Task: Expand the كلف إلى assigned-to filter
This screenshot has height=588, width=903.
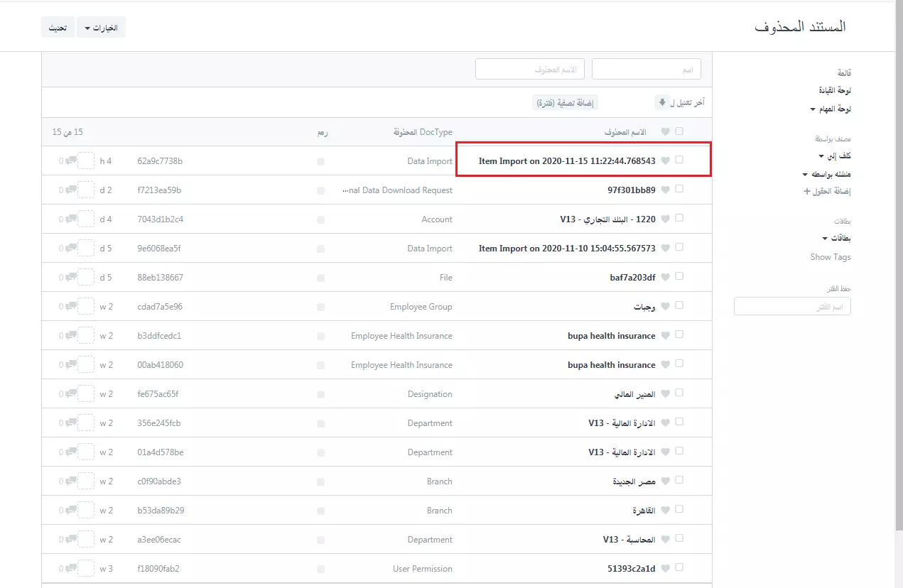Action: [x=835, y=156]
